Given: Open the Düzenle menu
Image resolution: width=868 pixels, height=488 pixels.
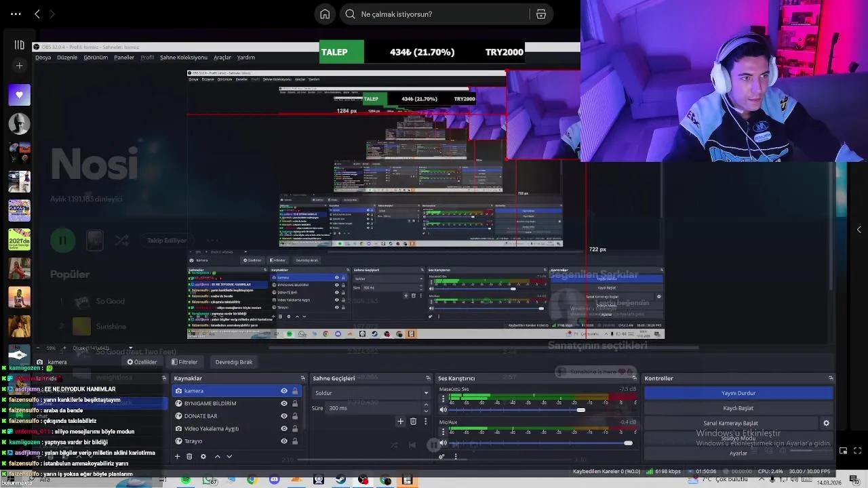Looking at the screenshot, I should point(67,58).
